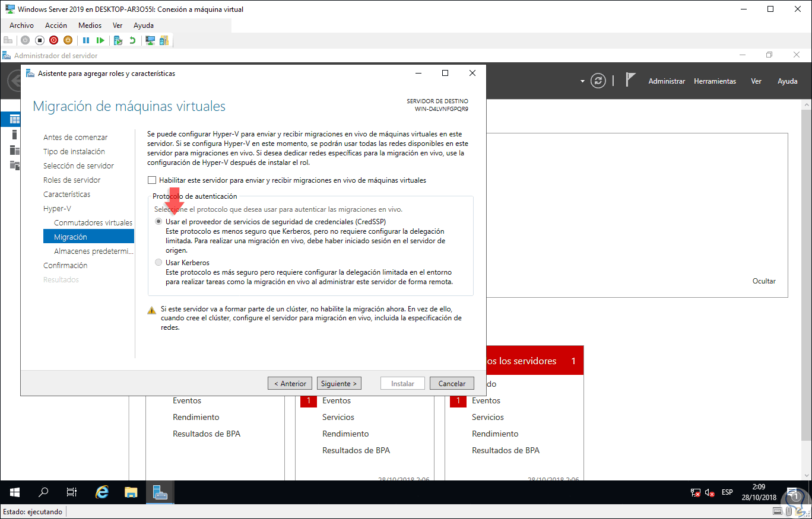Screen dimensions: 812x519
Task: Open File Explorer from the taskbar
Action: point(131,492)
